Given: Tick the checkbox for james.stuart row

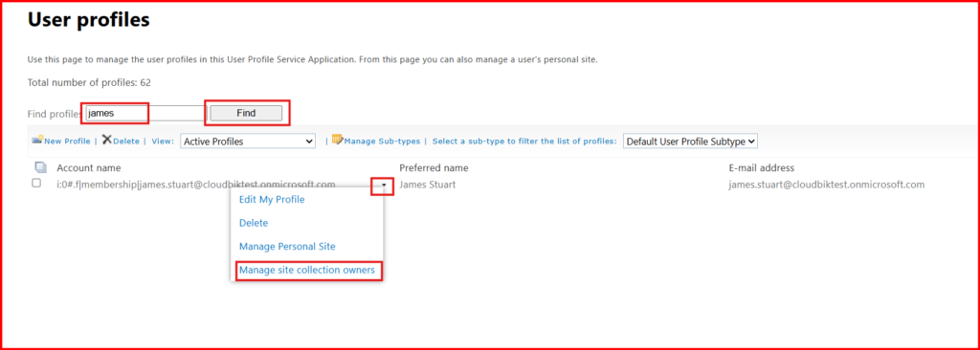Looking at the screenshot, I should (36, 183).
